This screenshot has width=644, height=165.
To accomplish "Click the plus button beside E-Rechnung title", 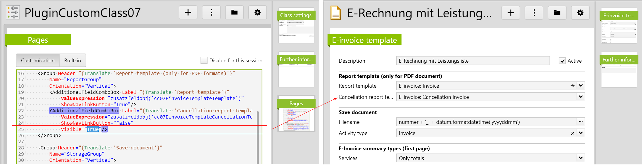I will click(511, 13).
